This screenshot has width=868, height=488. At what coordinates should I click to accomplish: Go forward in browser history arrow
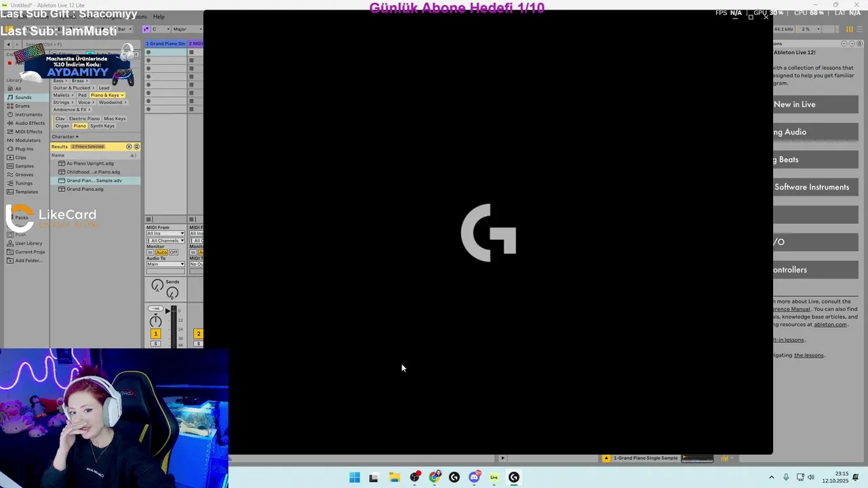(18, 45)
